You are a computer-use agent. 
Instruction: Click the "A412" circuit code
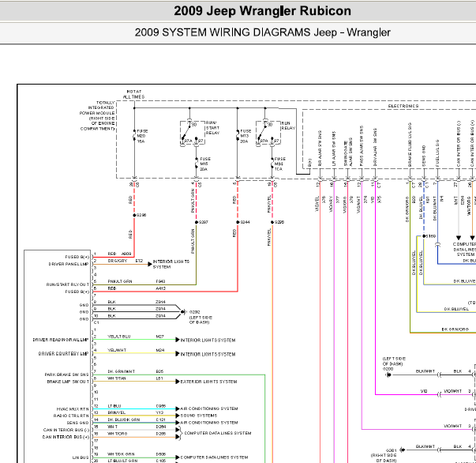point(160,288)
